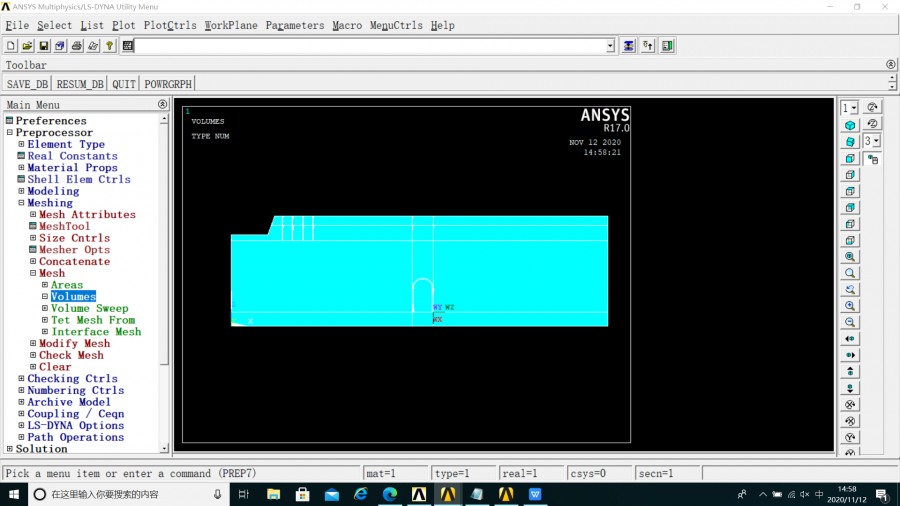Click the Save Analysis disk icon

(44, 46)
